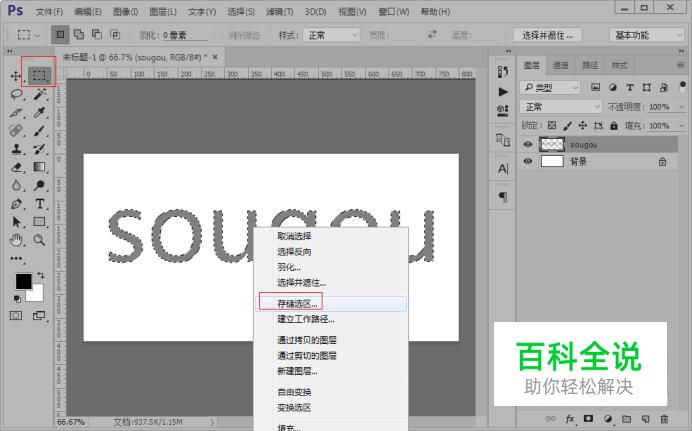
Task: Select the Gradient tool
Action: (40, 167)
